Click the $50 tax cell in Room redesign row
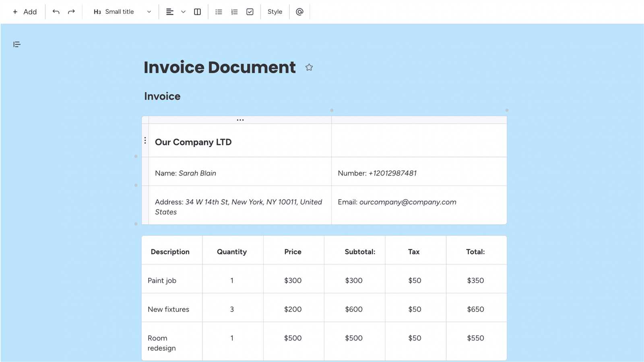This screenshot has height=362, width=644. [x=415, y=341]
